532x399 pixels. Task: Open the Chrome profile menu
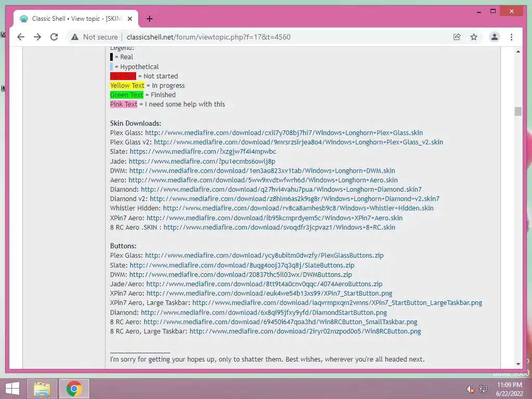coord(495,37)
